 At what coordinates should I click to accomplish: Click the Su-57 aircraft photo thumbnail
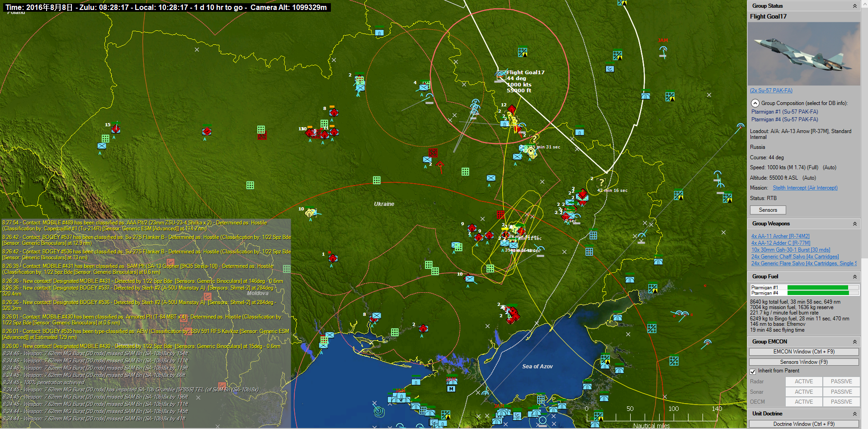[804, 54]
